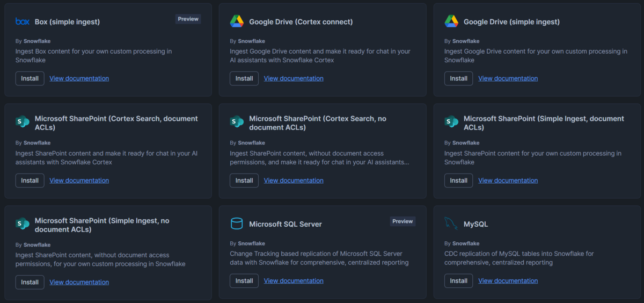The height and width of the screenshot is (303, 644).
Task: Click SharePoint icon for Cortex Search, no document ACLs
Action: coord(237,122)
